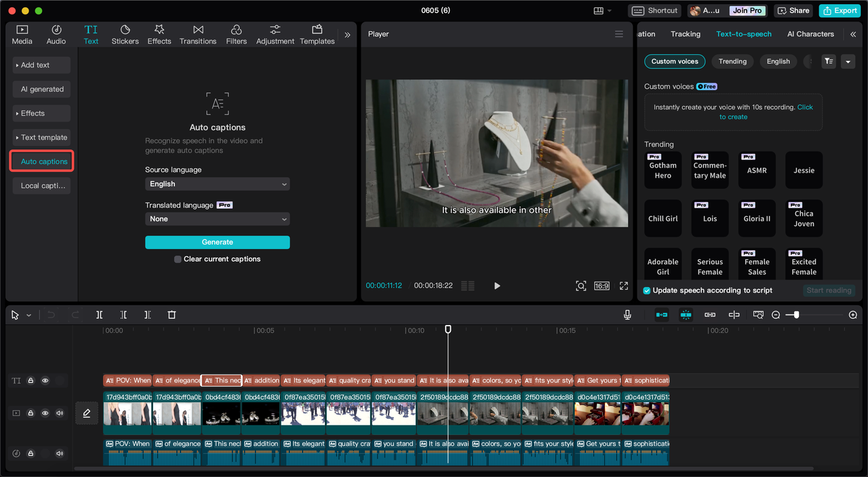
Task: Uncheck Update speech according to script
Action: click(647, 290)
